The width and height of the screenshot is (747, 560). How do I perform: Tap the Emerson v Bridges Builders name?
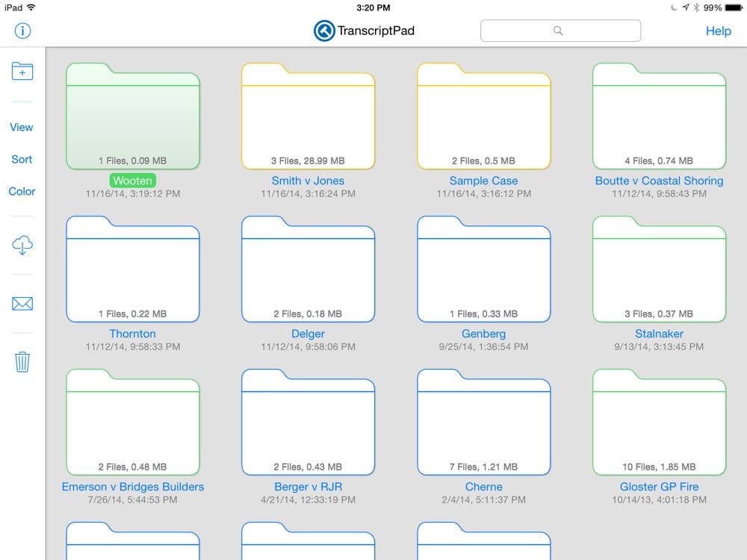click(133, 487)
